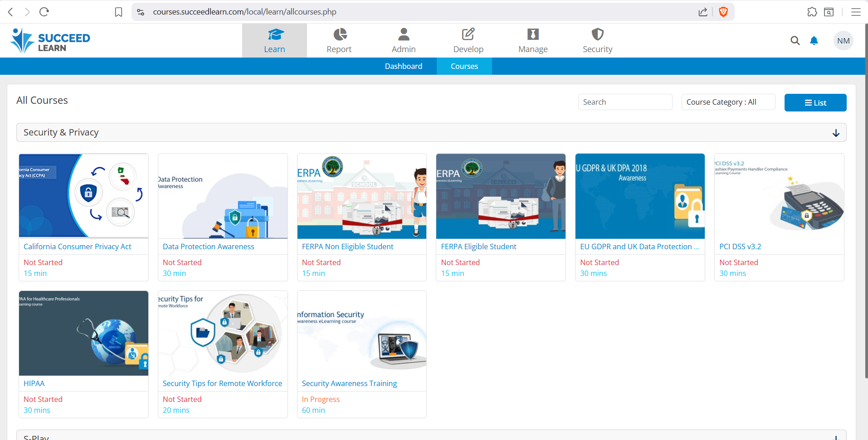The image size is (868, 440).
Task: Open HIPAA title link
Action: click(x=34, y=383)
